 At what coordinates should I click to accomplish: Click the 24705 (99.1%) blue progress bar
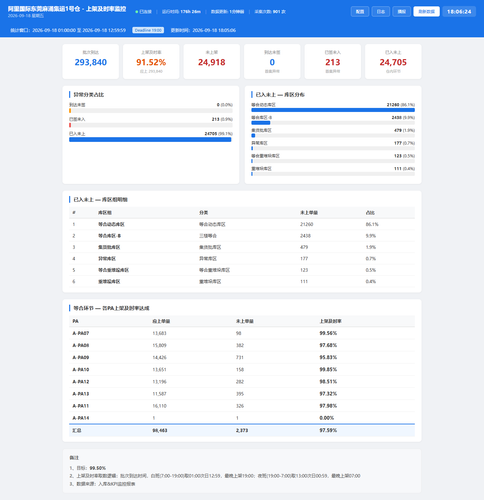coord(150,140)
